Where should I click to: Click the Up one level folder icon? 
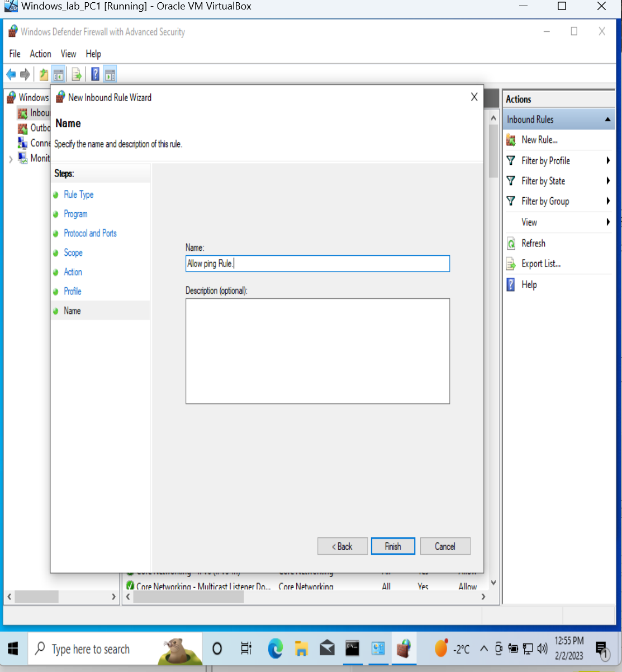[x=44, y=74]
